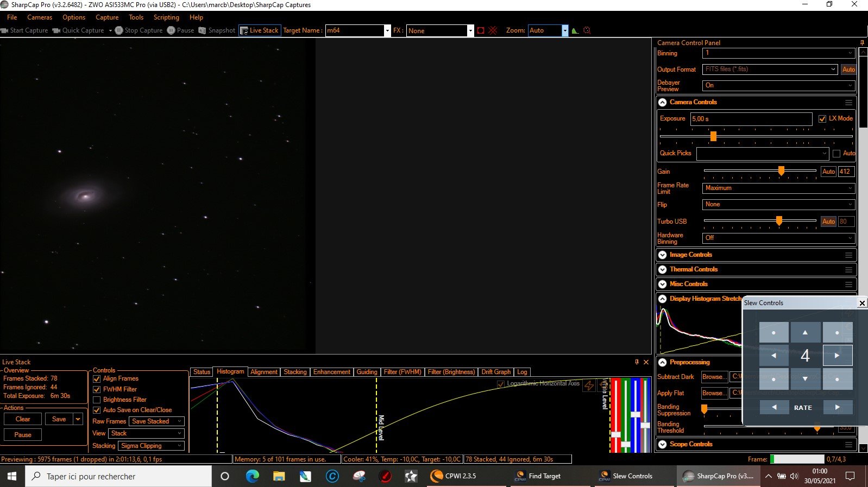The height and width of the screenshot is (487, 868).
Task: Open File Explorer from the taskbar
Action: [279, 476]
